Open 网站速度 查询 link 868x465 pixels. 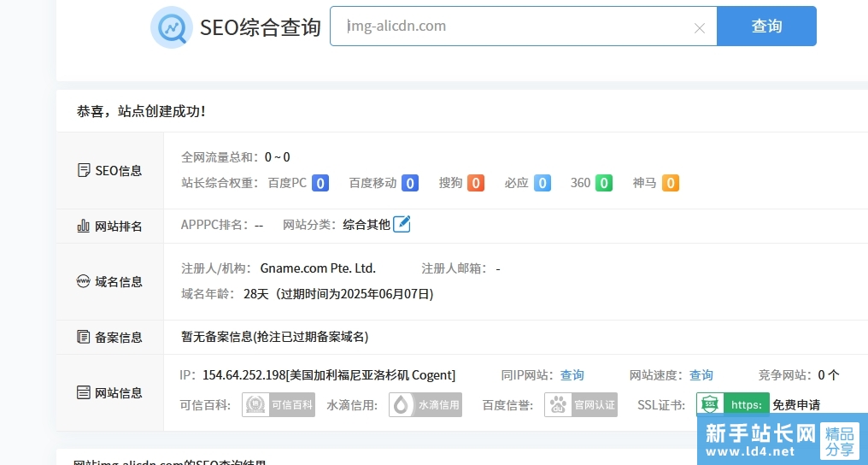click(x=701, y=375)
